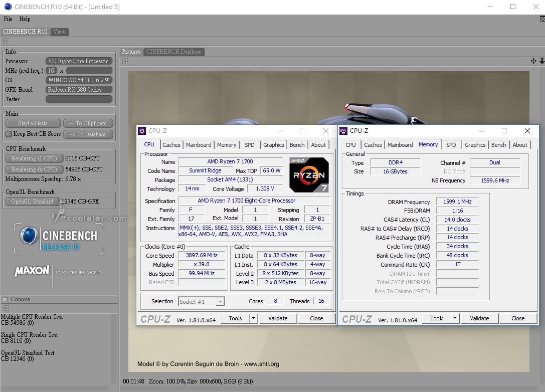Viewport: 545px width, 392px height.
Task: Click the Tester input field
Action: [x=79, y=99]
